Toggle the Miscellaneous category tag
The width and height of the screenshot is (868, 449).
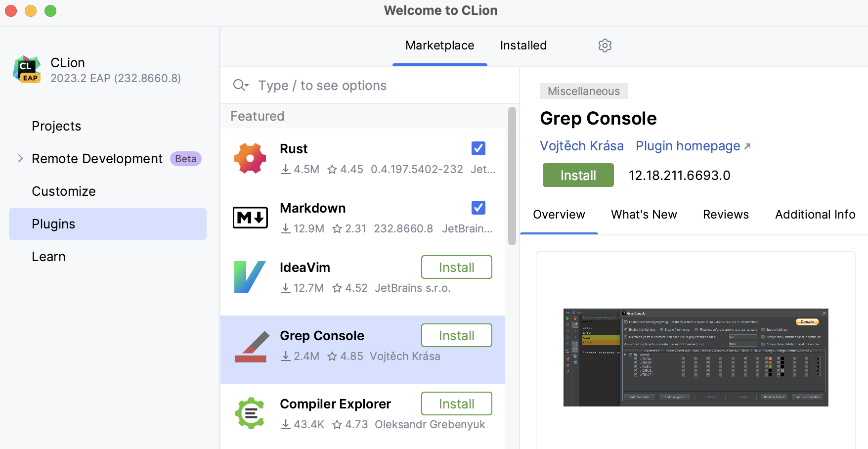pos(583,91)
